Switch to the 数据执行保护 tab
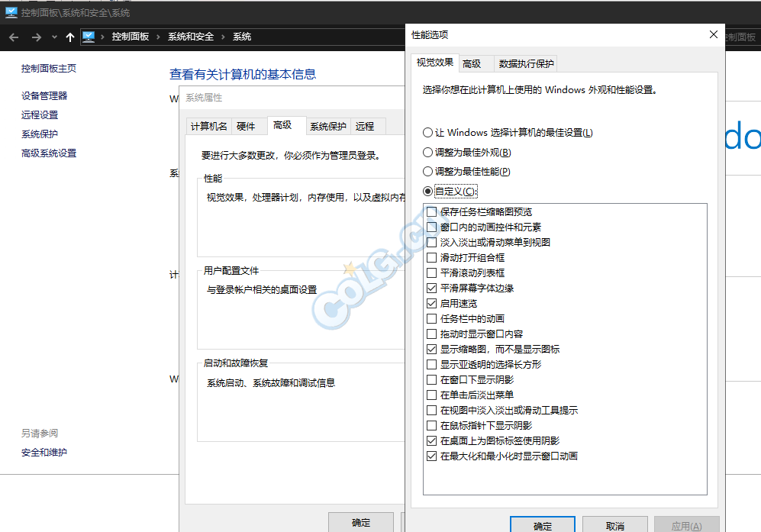 click(526, 63)
